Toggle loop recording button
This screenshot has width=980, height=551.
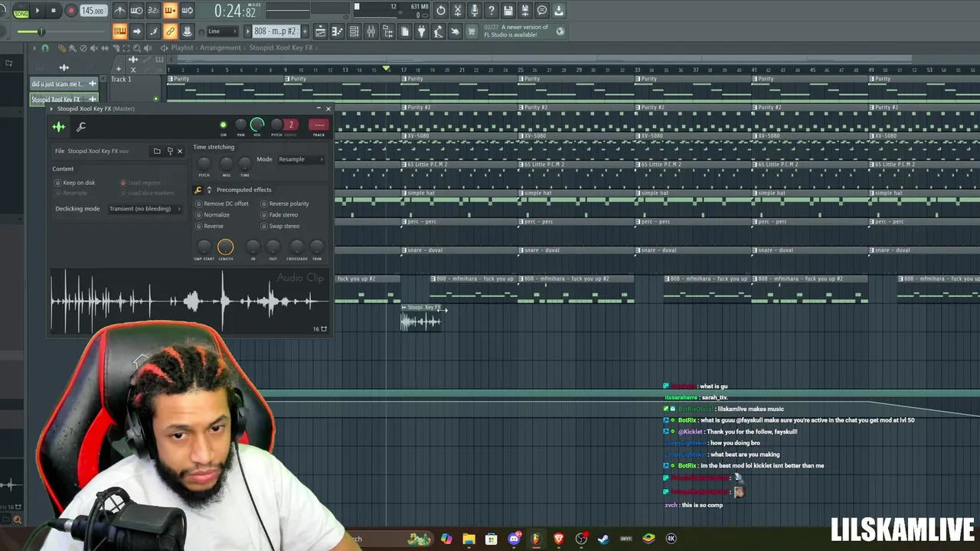point(187,11)
